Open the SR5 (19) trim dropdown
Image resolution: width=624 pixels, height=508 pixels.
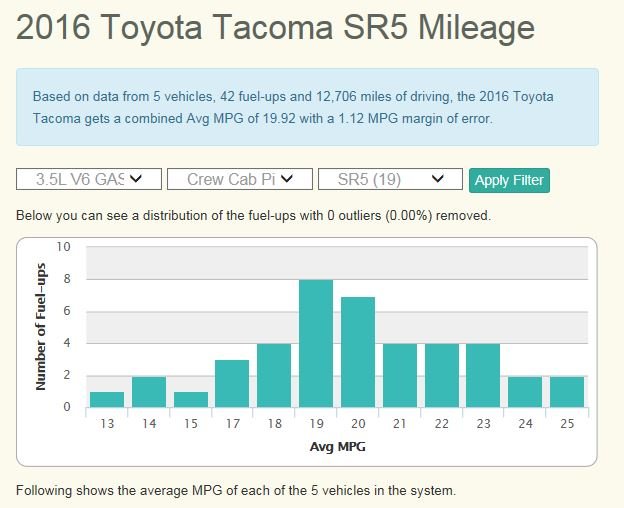click(390, 179)
